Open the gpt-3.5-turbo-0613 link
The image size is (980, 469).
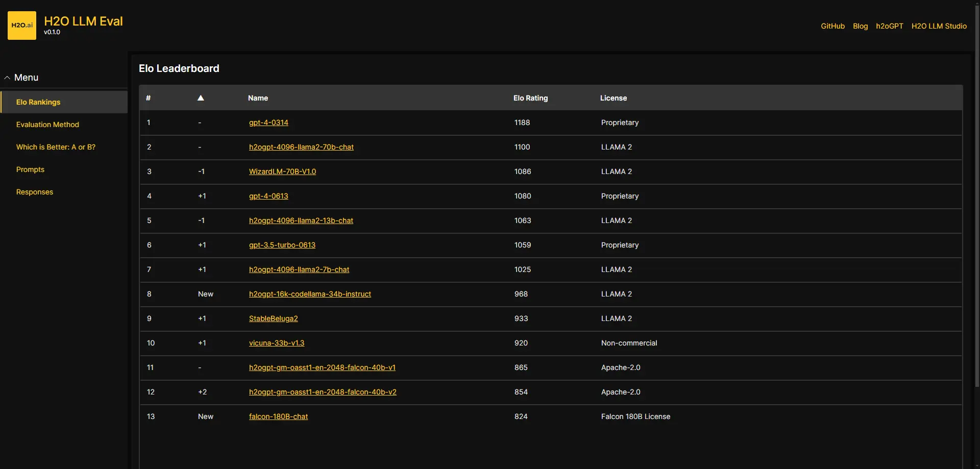coord(282,245)
